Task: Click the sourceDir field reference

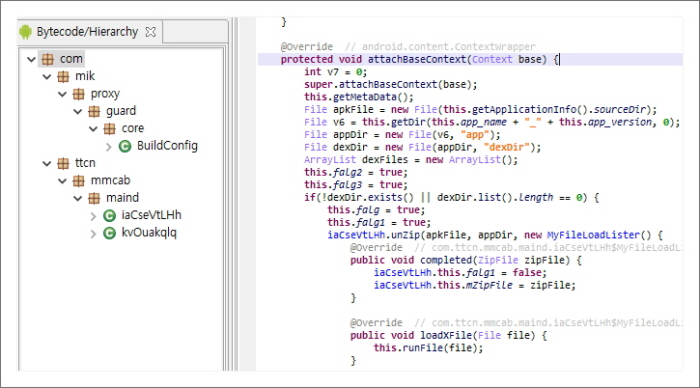Action: [620, 109]
